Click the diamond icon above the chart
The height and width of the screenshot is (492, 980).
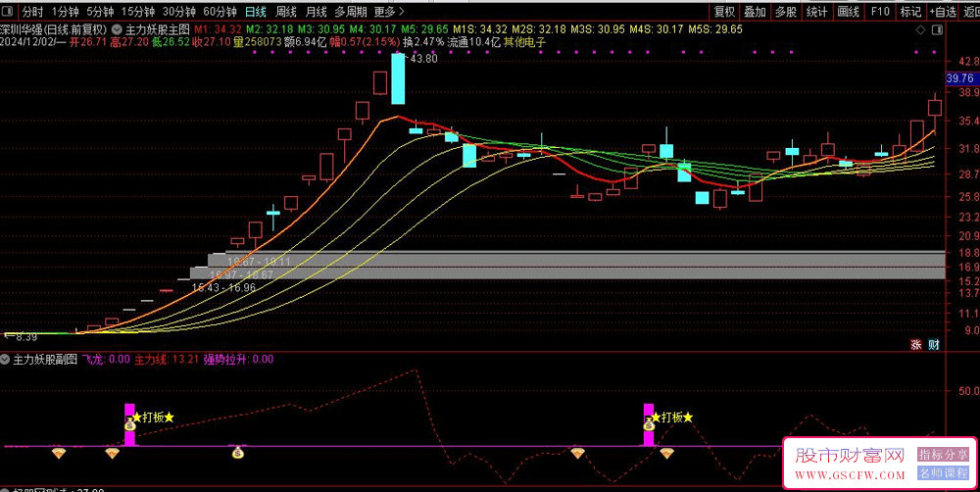920,30
